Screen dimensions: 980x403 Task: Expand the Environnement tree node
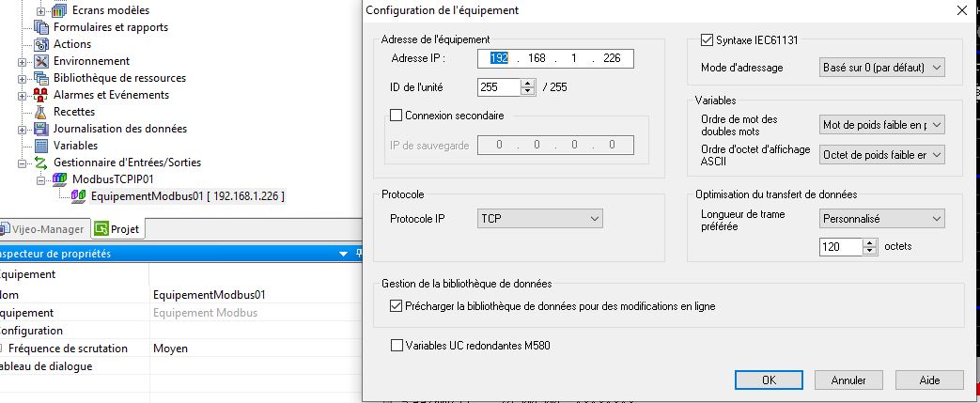click(x=23, y=61)
